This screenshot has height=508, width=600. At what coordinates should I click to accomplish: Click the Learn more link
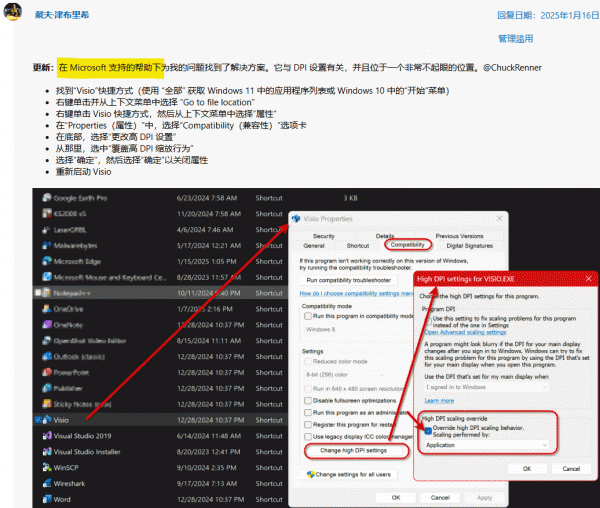click(439, 401)
